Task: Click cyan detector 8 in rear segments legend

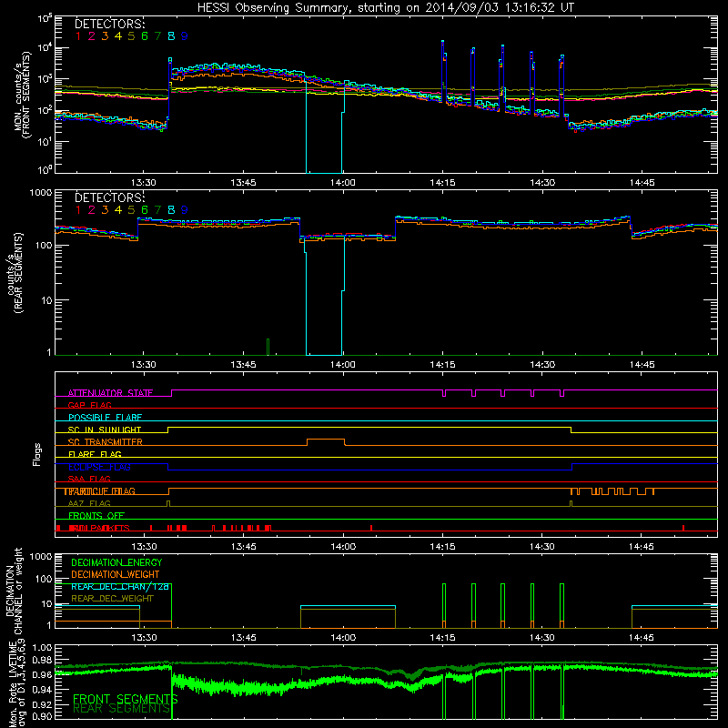Action: tap(171, 210)
